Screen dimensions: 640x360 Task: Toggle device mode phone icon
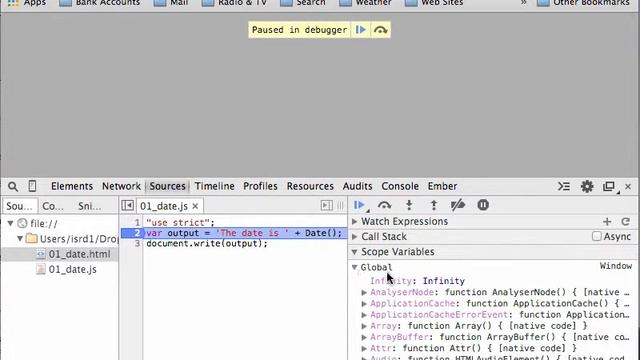tap(32, 186)
